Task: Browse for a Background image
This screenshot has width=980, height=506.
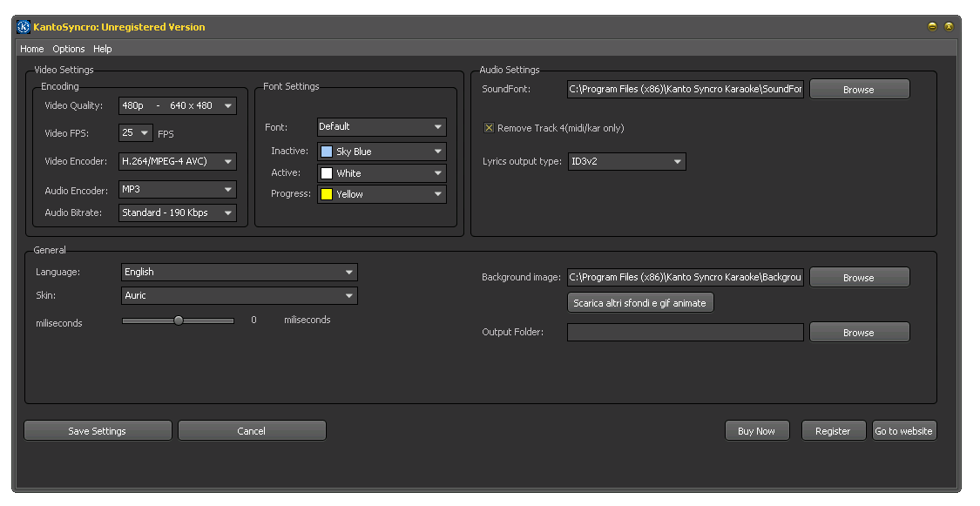Action: click(860, 277)
